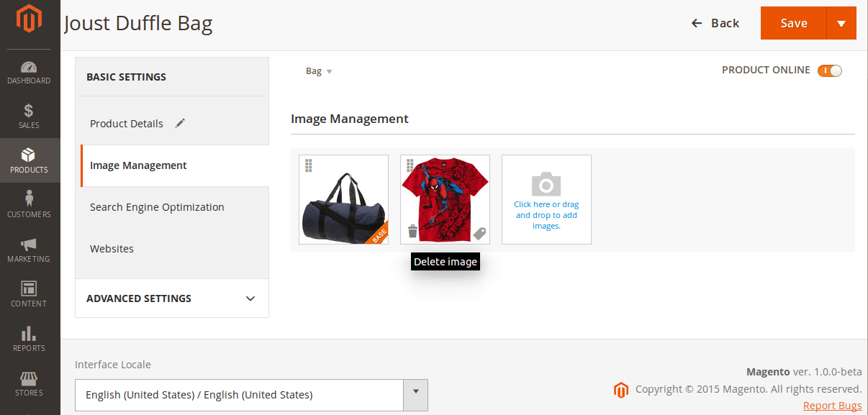Click the Magento logo icon in sidebar
Viewport: 868px width, 415px height.
[x=29, y=19]
